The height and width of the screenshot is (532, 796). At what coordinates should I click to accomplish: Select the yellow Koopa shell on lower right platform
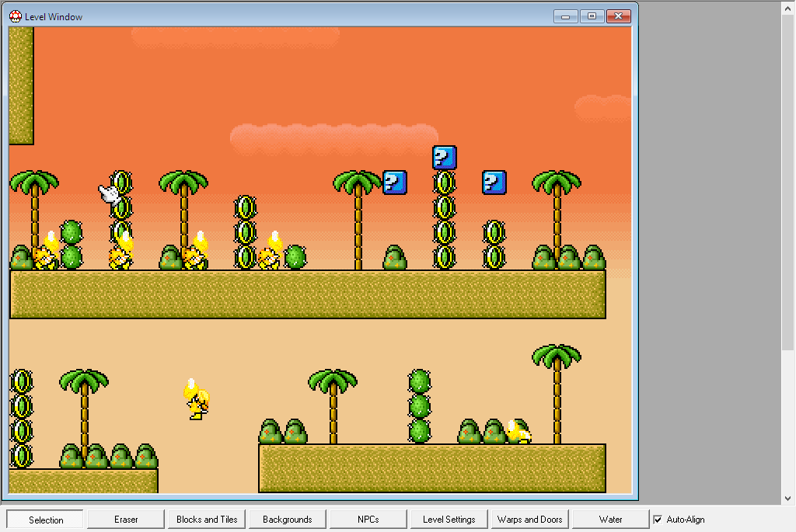click(x=519, y=432)
